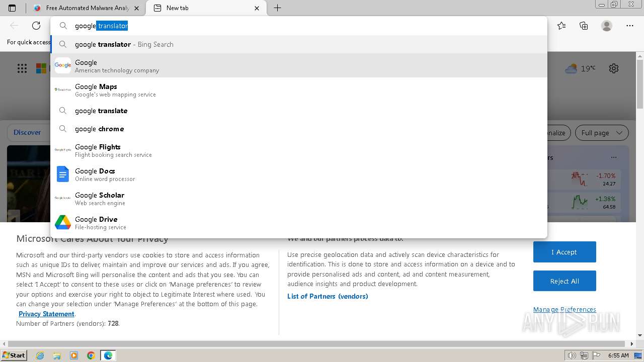Launch Internet Explorer from the taskbar

[40, 355]
